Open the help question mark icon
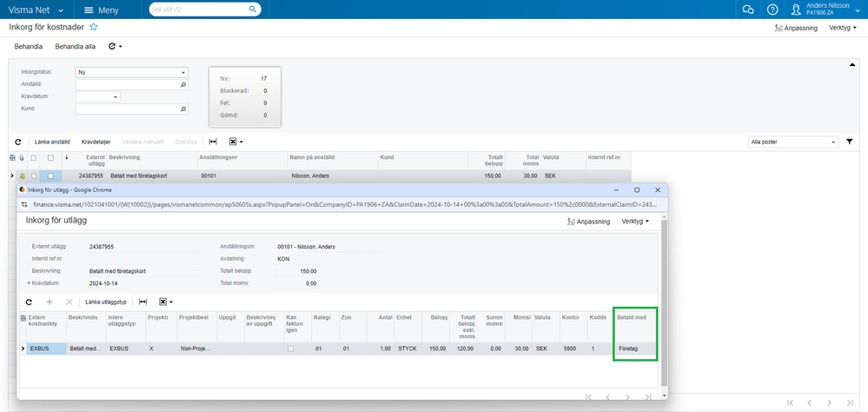868x412 pixels. point(772,10)
